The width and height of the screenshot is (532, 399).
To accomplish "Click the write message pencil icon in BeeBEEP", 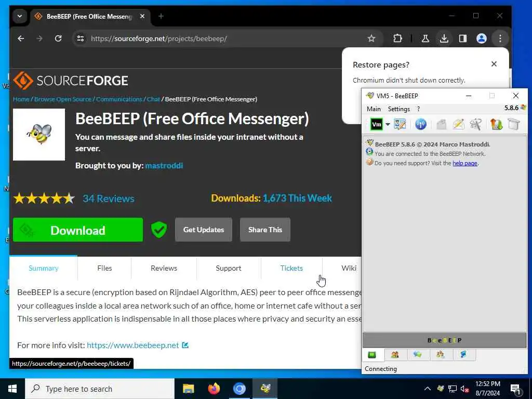I will point(458,125).
